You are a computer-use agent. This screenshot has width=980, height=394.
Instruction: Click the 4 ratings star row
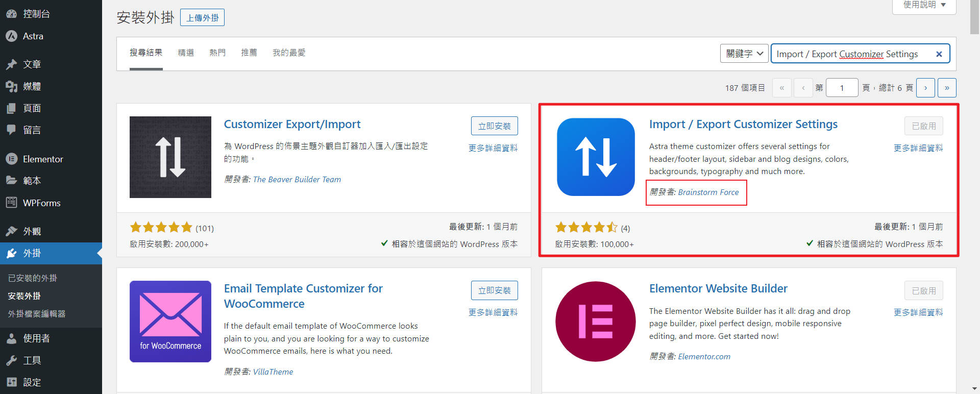(586, 227)
